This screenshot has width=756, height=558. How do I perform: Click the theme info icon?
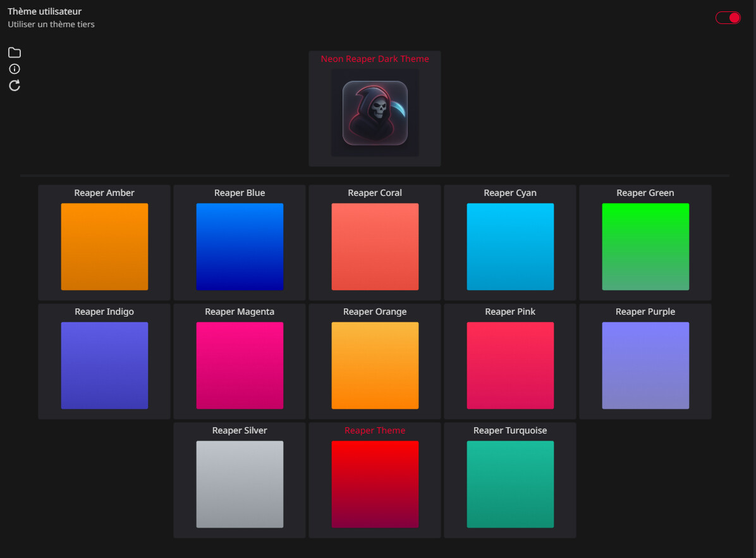(15, 69)
